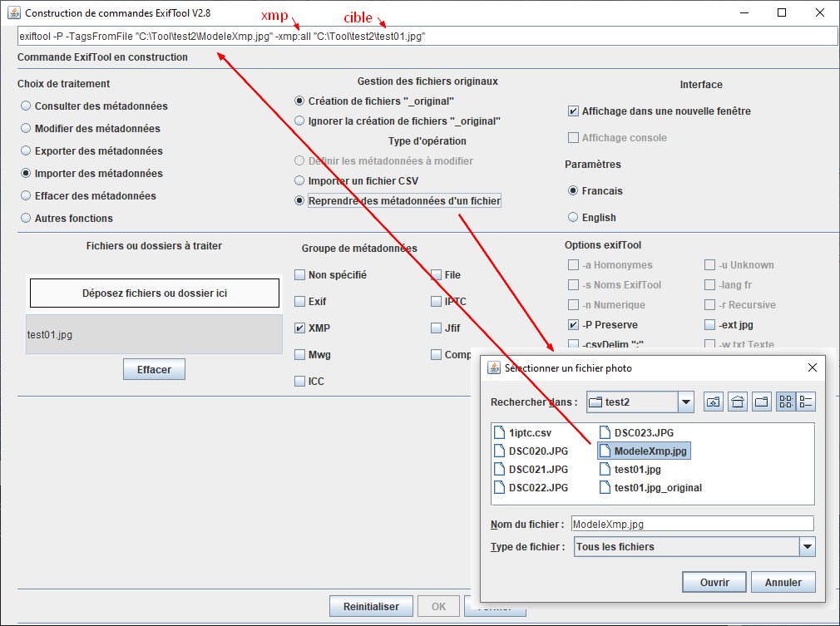Image resolution: width=840 pixels, height=626 pixels.
Task: Choose Exporter des métadonnées
Action: (26, 151)
